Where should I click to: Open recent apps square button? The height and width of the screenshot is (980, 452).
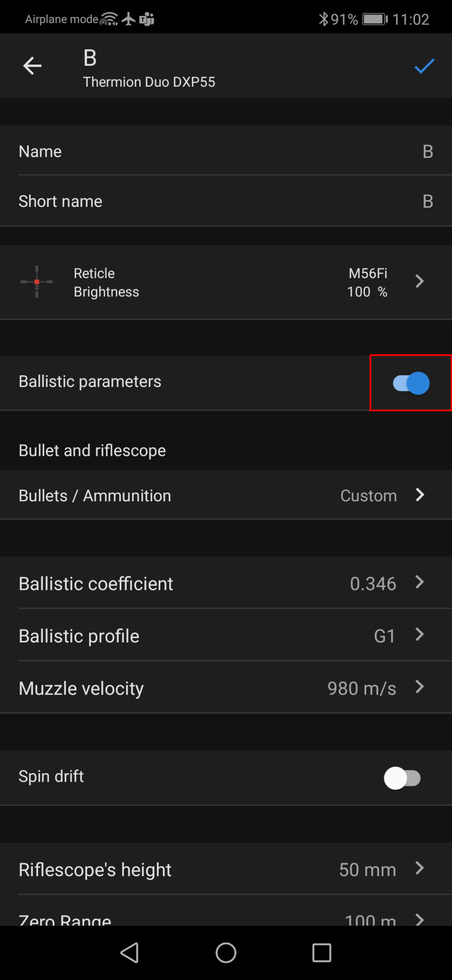click(321, 952)
